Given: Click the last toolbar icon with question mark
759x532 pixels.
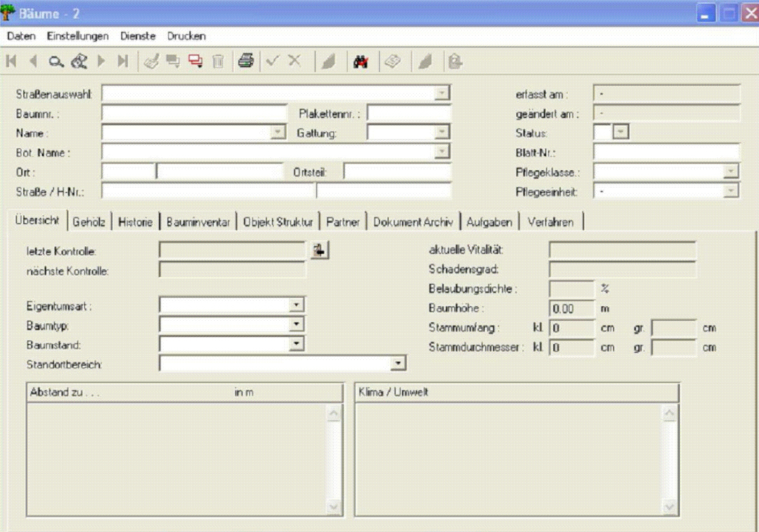Looking at the screenshot, I should 455,61.
